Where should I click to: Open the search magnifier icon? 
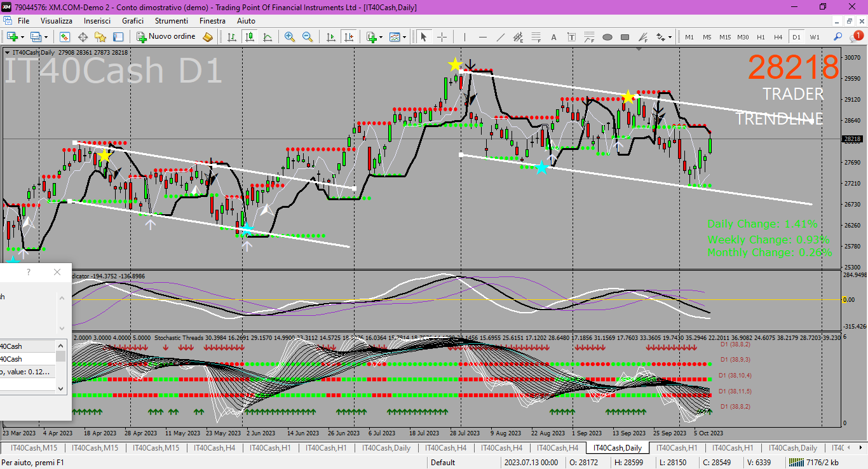click(837, 37)
